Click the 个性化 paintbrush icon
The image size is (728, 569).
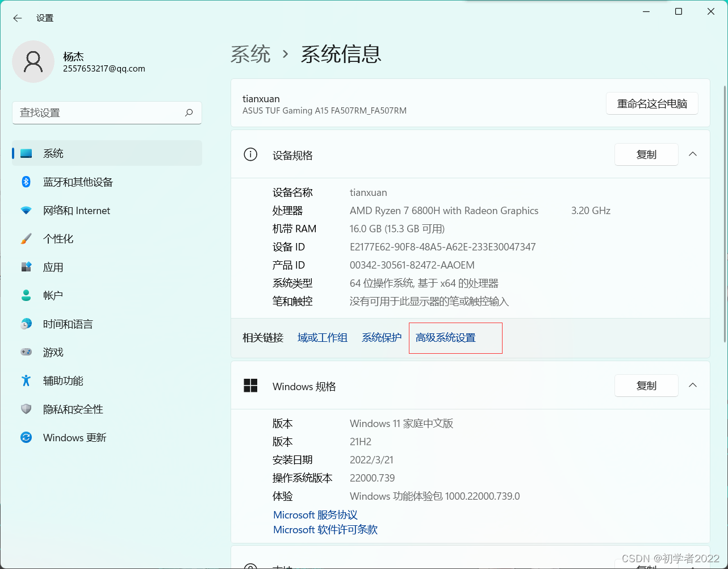click(x=26, y=239)
